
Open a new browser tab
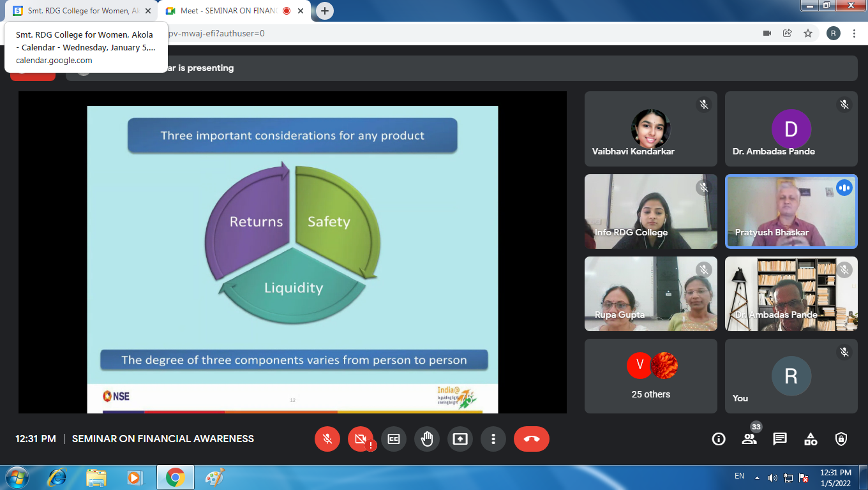tap(325, 11)
